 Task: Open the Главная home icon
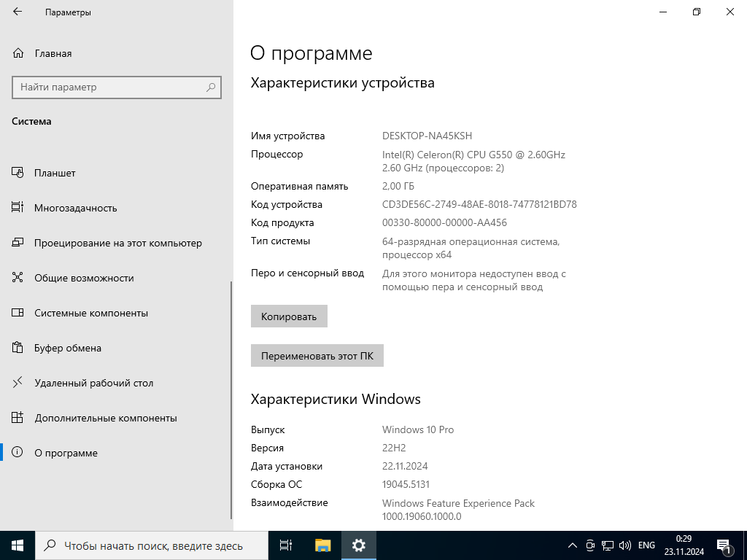tap(18, 53)
